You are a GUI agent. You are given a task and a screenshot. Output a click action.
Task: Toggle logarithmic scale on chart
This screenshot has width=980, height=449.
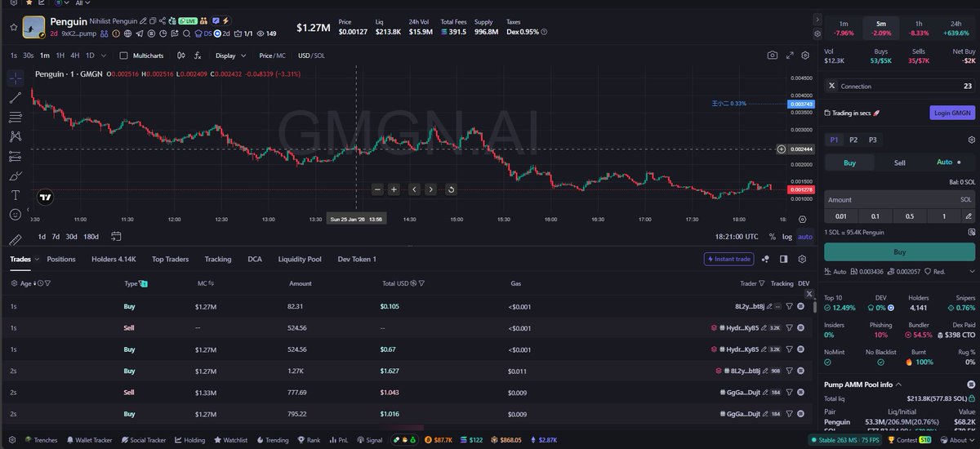click(786, 237)
